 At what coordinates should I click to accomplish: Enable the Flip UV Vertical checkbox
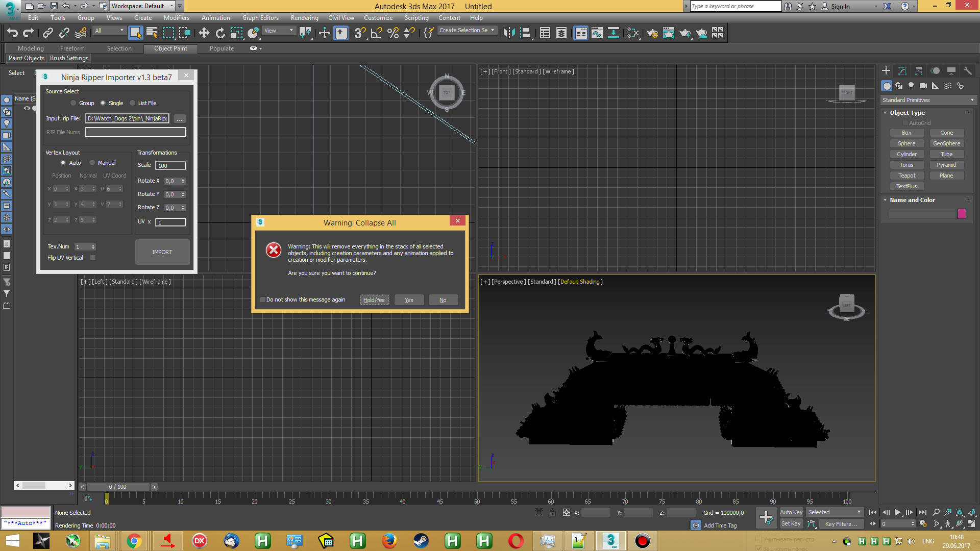(x=93, y=258)
